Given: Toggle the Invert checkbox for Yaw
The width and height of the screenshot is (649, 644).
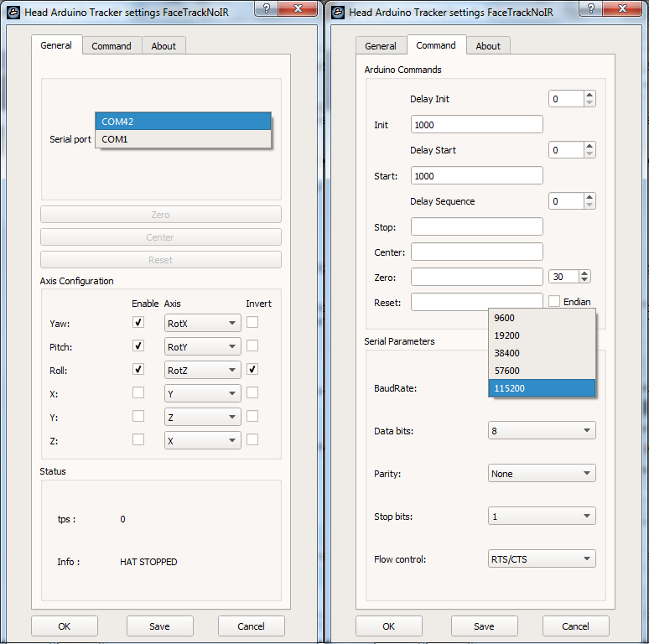Looking at the screenshot, I should (252, 322).
